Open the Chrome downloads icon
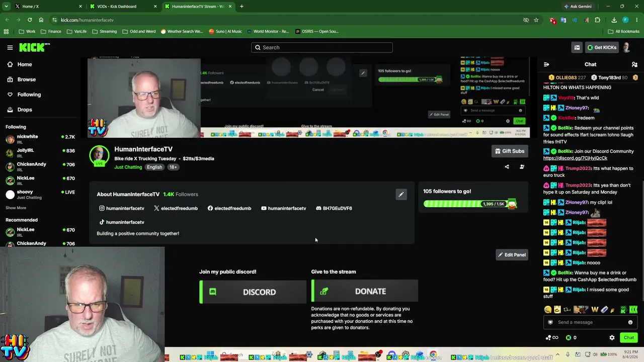Viewport: 644px width, 362px height. pyautogui.click(x=614, y=20)
